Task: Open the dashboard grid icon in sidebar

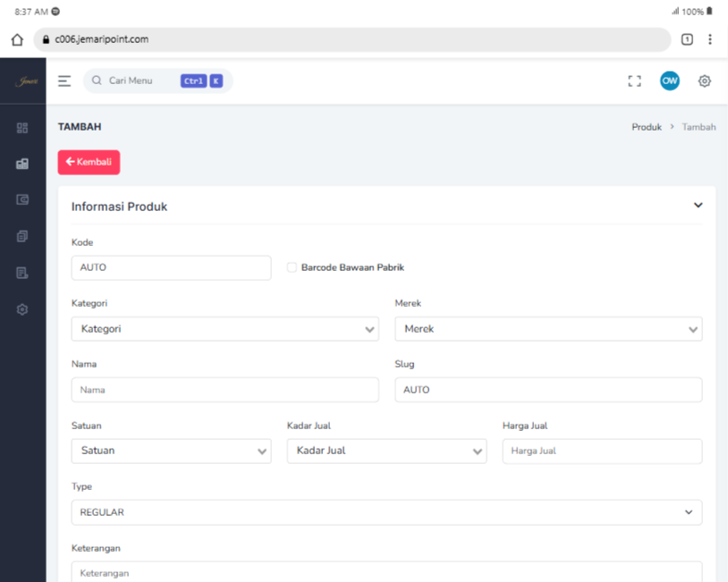Action: [x=22, y=128]
